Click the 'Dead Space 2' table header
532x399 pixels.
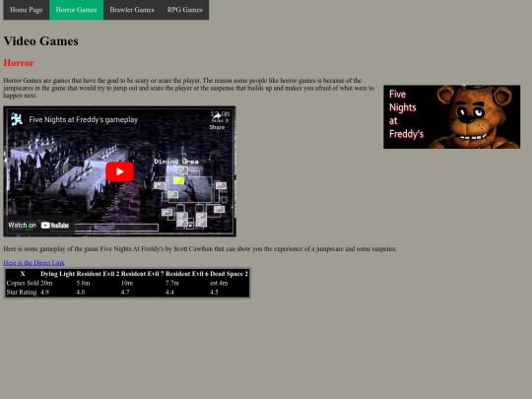coord(229,274)
